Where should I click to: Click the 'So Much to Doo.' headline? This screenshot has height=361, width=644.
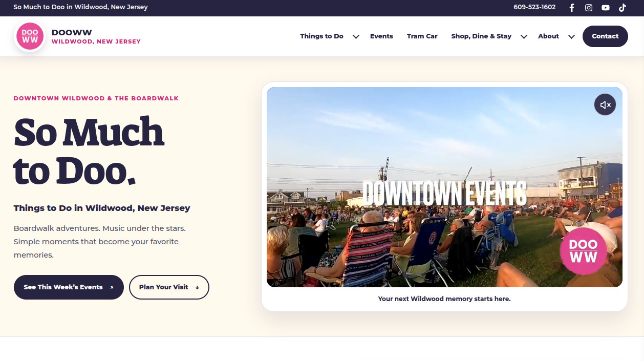89,151
